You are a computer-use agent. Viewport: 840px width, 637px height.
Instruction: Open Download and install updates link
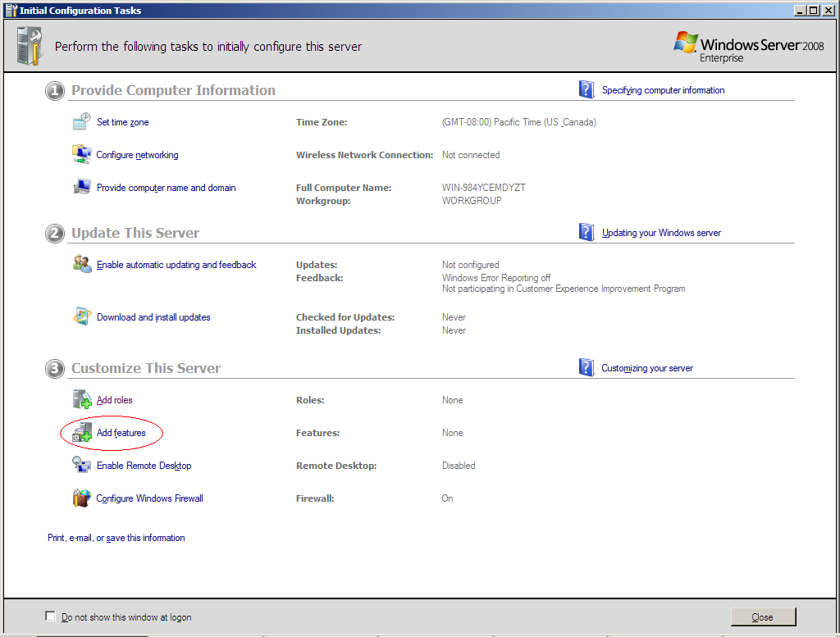(x=153, y=317)
